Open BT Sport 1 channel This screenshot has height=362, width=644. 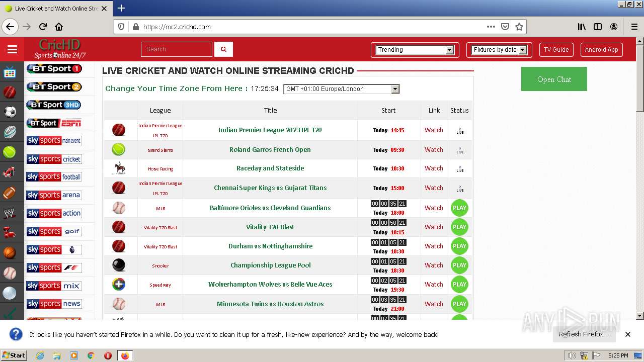pos(54,68)
